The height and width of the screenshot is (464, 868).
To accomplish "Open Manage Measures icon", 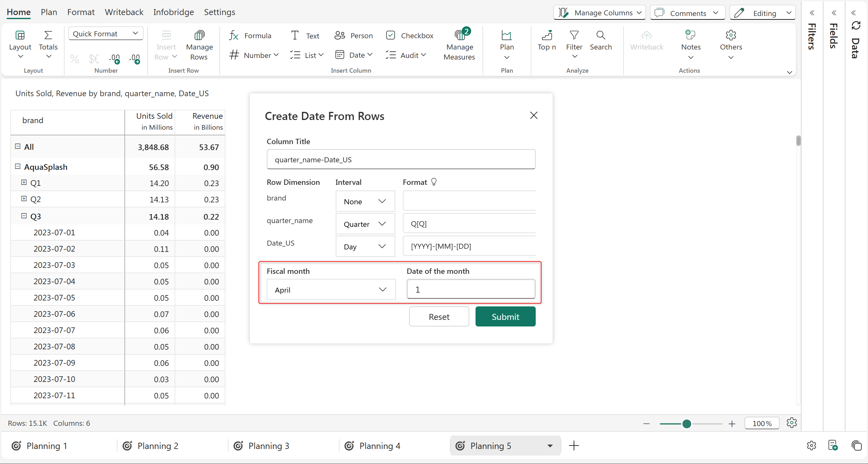I will pyautogui.click(x=459, y=35).
